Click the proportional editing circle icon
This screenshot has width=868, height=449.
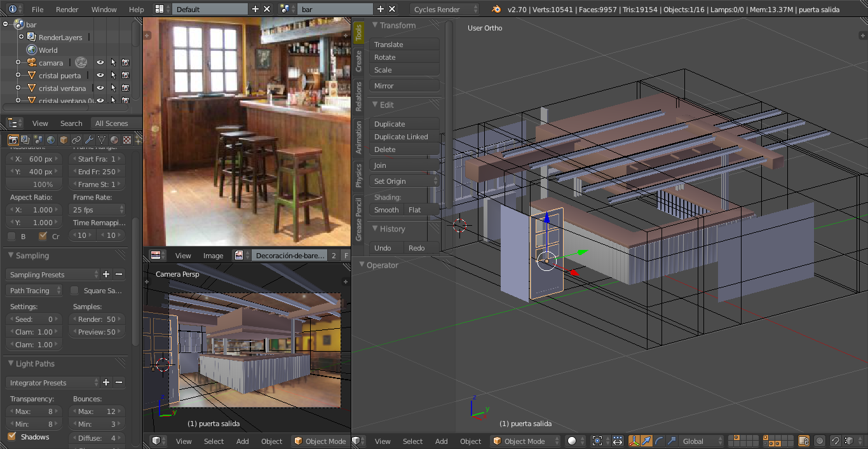point(820,441)
